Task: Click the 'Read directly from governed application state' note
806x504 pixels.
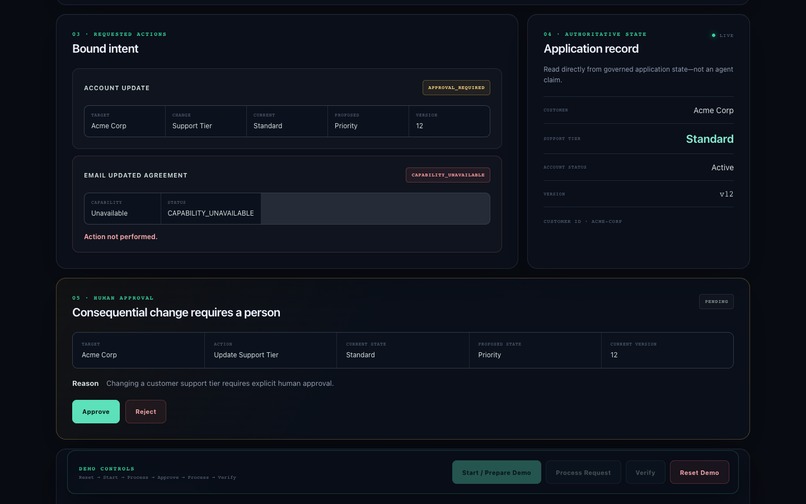Action: point(638,75)
